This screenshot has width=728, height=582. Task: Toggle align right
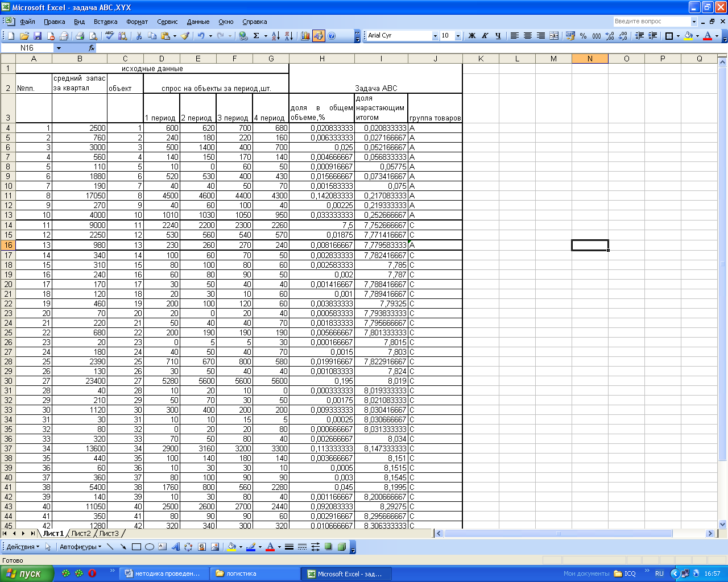[x=540, y=36]
